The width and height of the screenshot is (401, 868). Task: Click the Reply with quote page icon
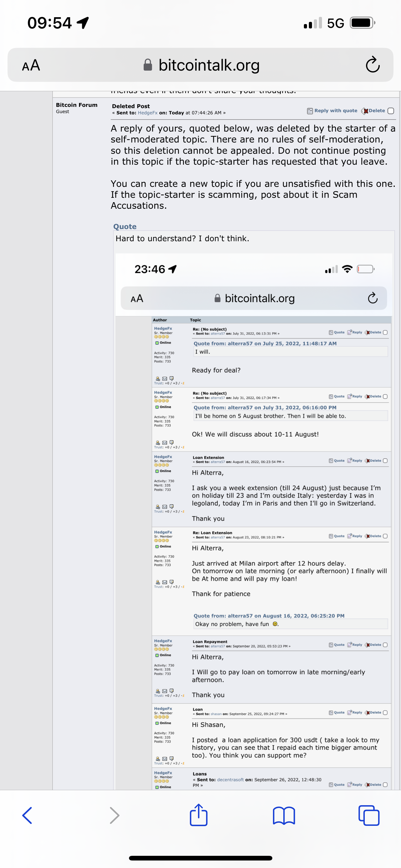click(x=310, y=111)
